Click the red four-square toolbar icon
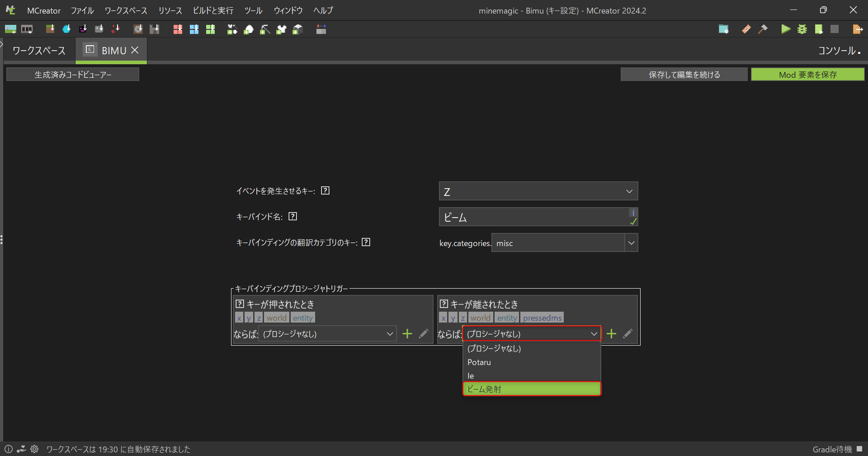 tap(178, 29)
